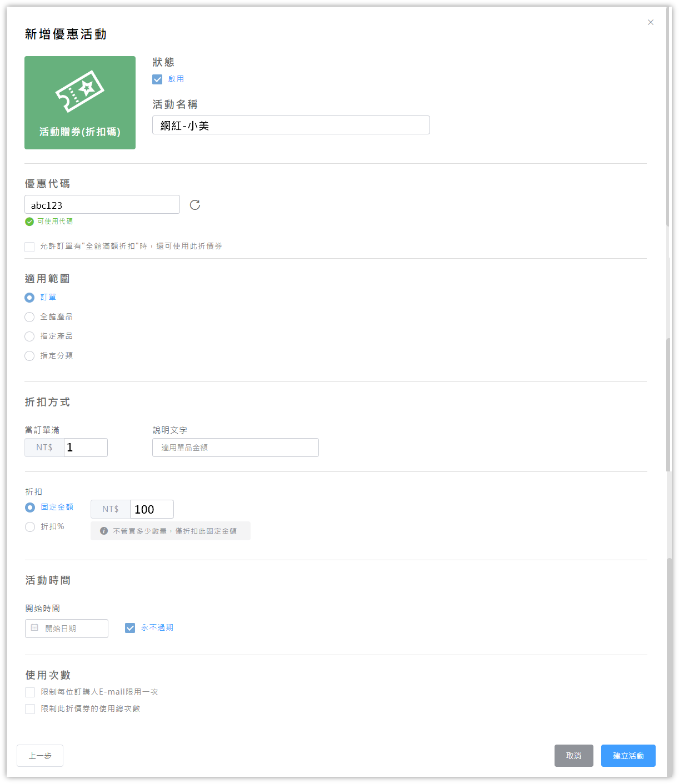Toggle the 永不過期 checkbox
Image resolution: width=679 pixels, height=784 pixels.
point(130,628)
